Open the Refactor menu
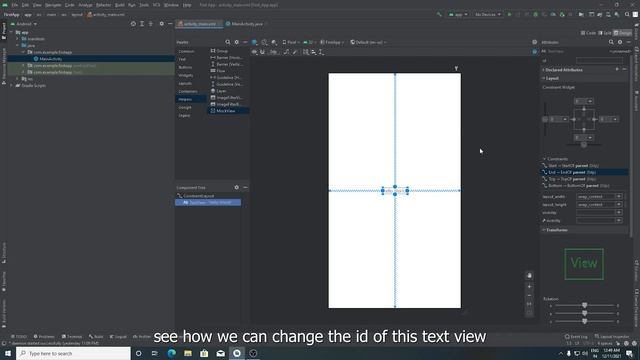 tap(103, 5)
